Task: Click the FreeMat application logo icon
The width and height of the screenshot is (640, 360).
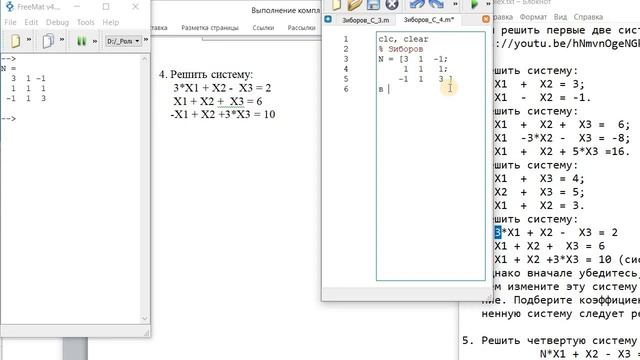Action: point(9,7)
